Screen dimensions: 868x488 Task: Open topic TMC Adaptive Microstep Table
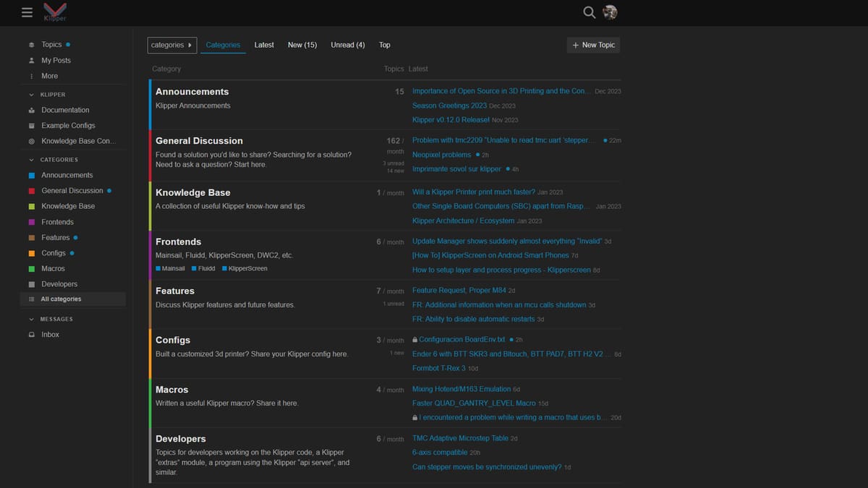[460, 438]
